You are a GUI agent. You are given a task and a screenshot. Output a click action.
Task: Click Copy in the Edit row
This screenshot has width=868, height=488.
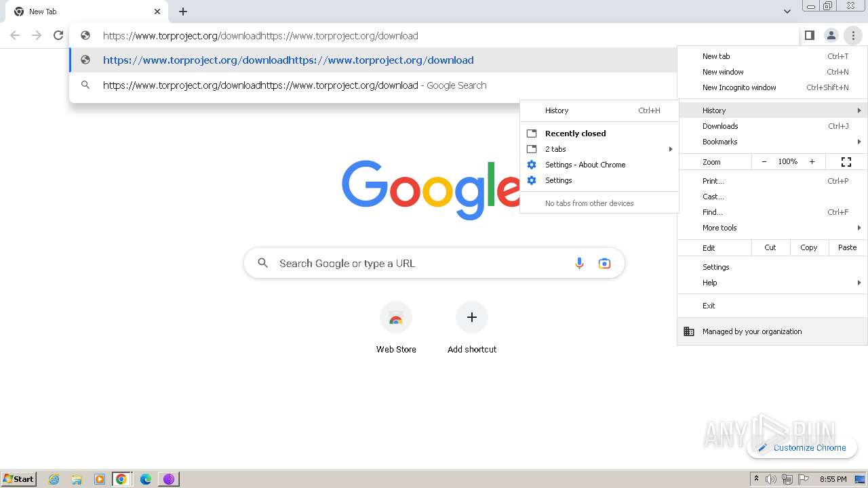tap(809, 247)
